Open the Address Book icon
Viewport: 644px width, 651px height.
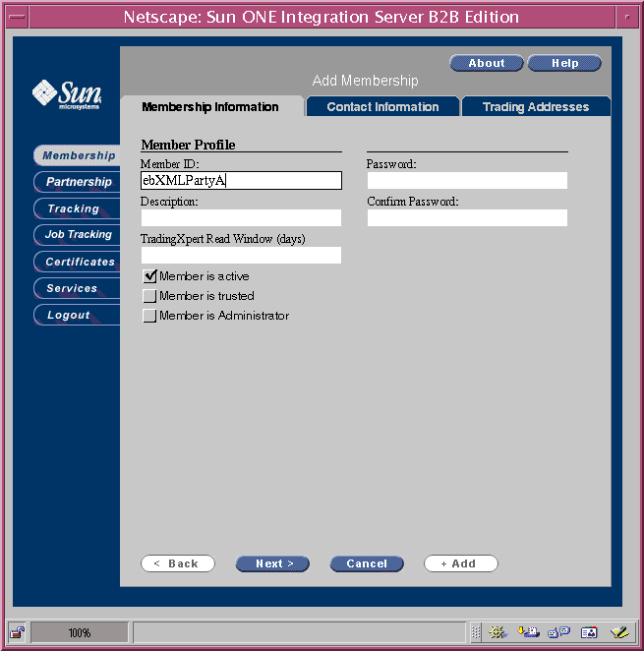589,632
